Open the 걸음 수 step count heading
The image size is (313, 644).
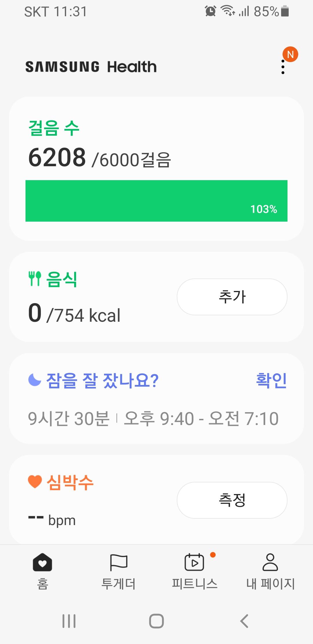(54, 128)
